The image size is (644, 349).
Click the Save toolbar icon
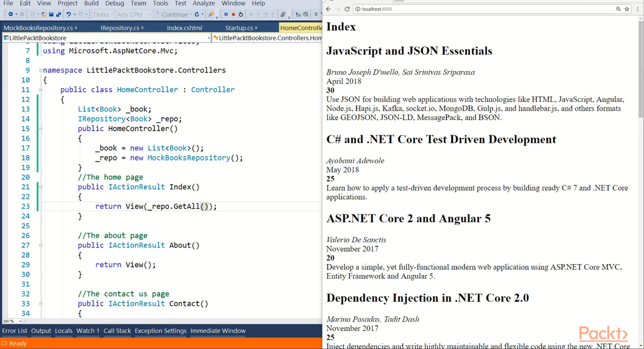51,14
